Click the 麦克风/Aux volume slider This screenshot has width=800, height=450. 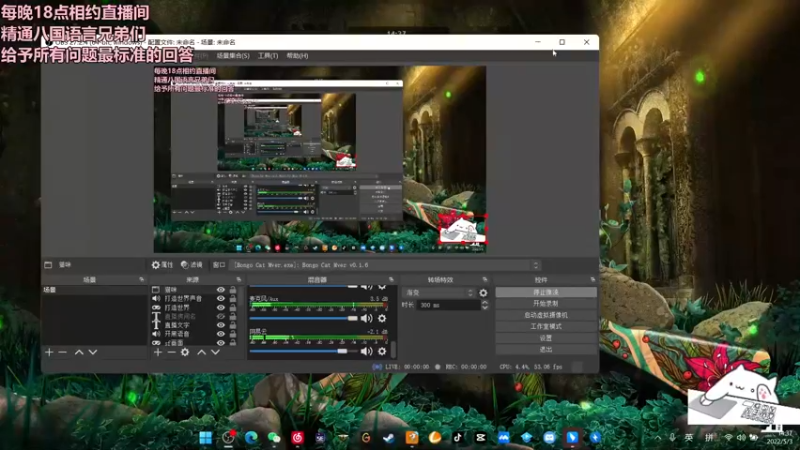(304, 318)
